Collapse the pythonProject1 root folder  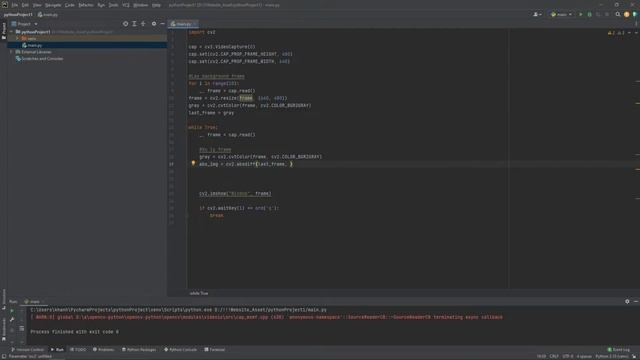[x=12, y=32]
